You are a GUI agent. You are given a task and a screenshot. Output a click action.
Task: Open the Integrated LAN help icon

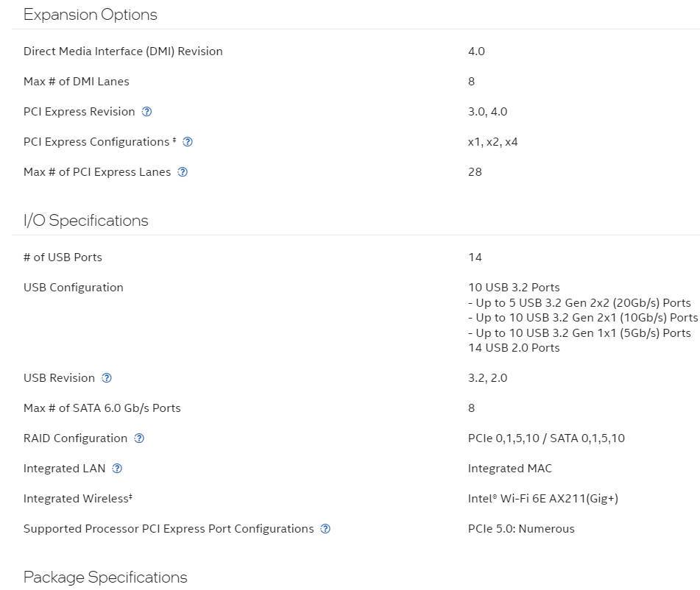[116, 468]
